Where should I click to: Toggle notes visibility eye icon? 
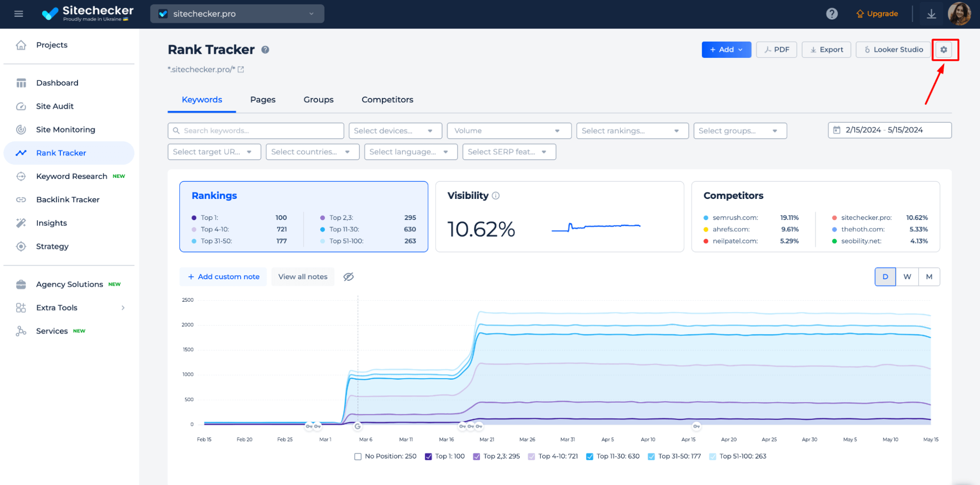point(349,277)
